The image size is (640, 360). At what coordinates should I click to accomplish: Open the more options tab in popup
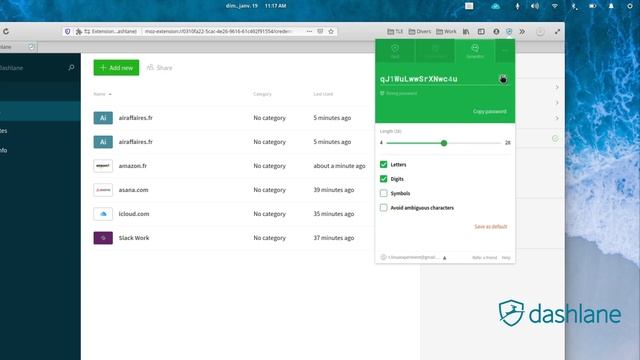point(504,51)
